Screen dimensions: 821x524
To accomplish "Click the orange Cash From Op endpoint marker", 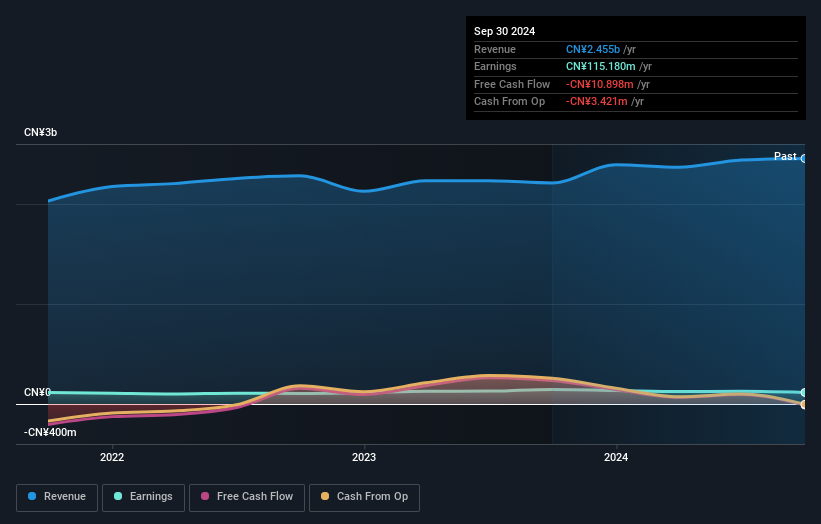I will 804,404.
